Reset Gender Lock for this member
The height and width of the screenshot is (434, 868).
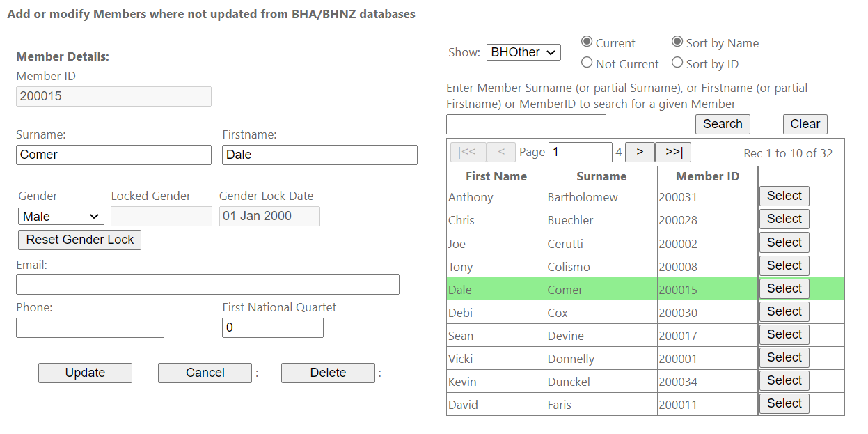[80, 240]
